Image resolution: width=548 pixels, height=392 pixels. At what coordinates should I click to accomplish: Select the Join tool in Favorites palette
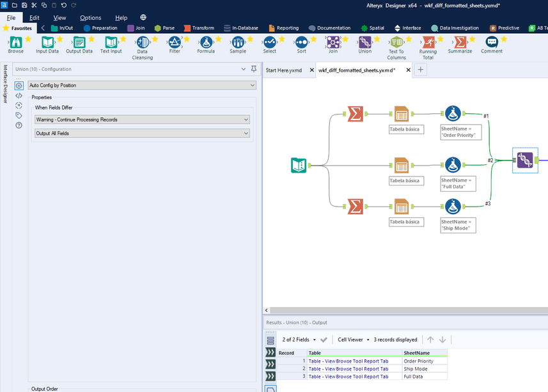click(x=333, y=45)
